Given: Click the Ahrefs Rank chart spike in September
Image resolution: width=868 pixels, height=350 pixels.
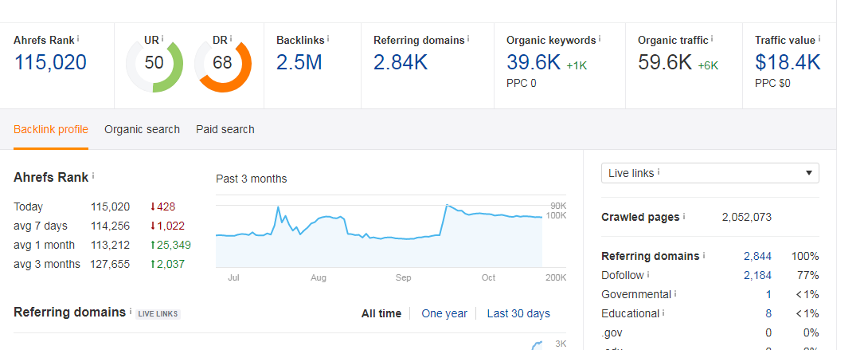Looking at the screenshot, I should coord(448,206).
